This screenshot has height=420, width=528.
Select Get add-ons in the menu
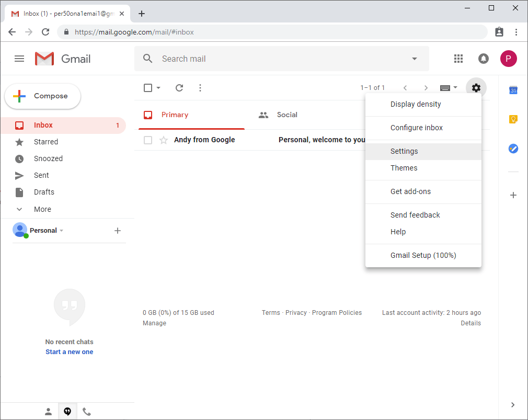(423, 191)
